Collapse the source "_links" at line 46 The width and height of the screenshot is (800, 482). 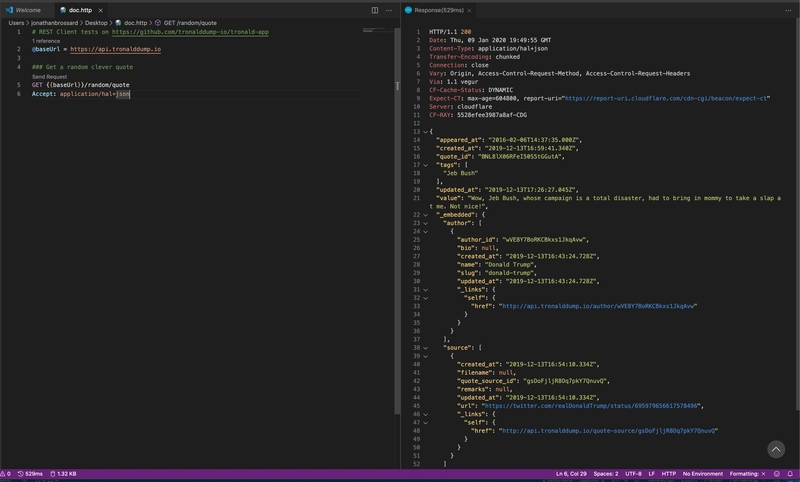(426, 414)
